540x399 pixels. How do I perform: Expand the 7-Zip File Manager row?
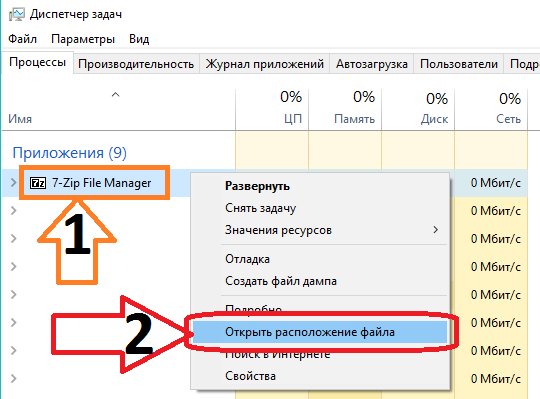[13, 182]
